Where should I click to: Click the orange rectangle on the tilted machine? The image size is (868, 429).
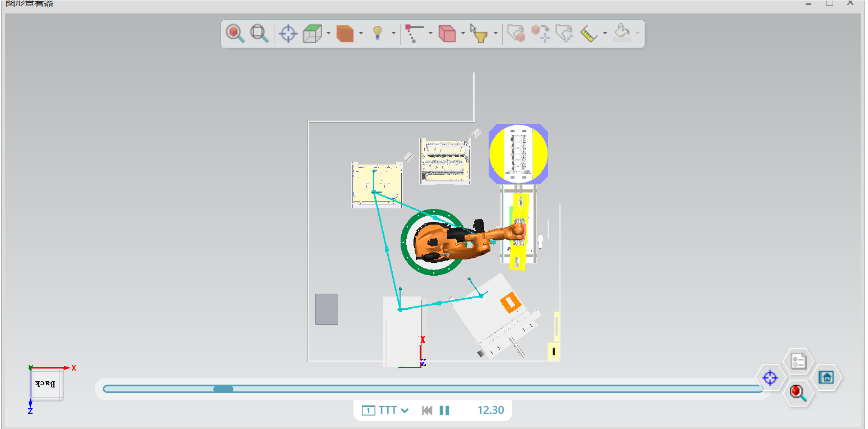510,303
